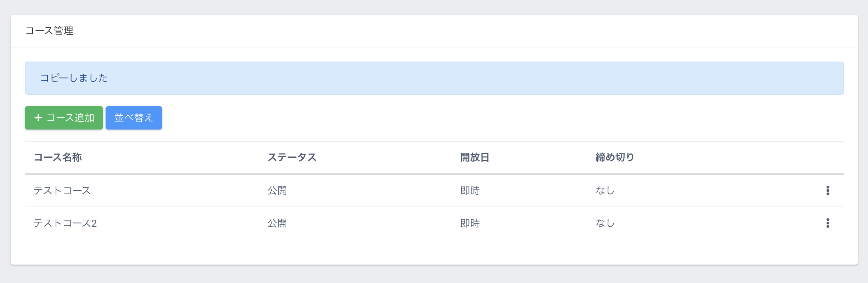Click なし deadline of テストコース

pyautogui.click(x=605, y=191)
